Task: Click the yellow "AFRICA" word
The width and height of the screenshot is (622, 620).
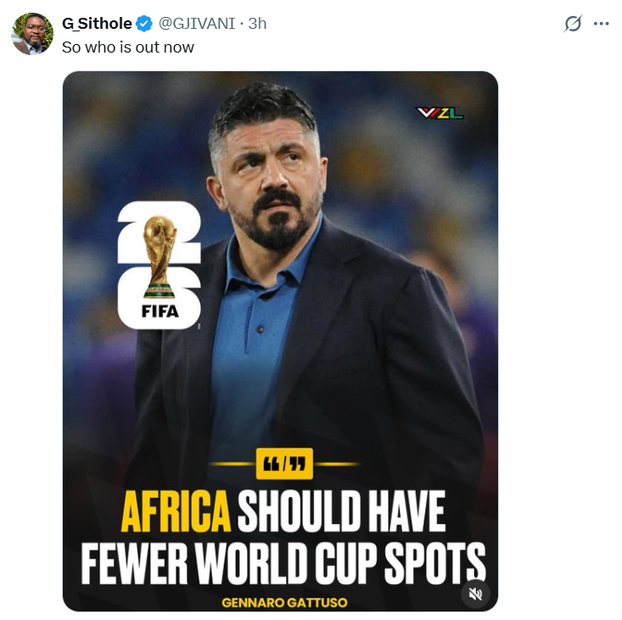Action: pyautogui.click(x=175, y=513)
